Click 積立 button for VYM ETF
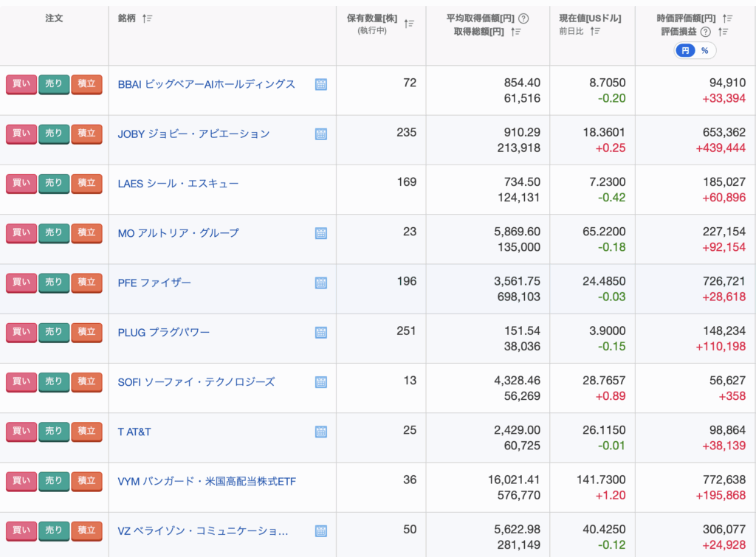This screenshot has height=557, width=756. click(x=86, y=481)
